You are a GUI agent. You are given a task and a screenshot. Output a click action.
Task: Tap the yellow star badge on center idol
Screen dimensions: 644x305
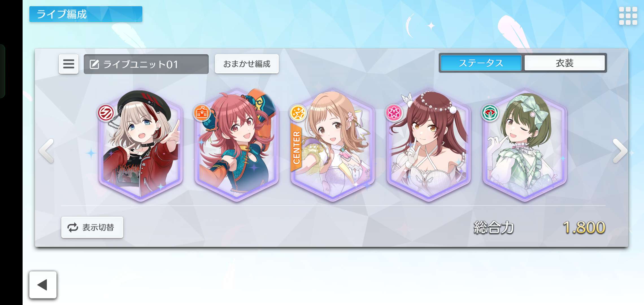[298, 113]
